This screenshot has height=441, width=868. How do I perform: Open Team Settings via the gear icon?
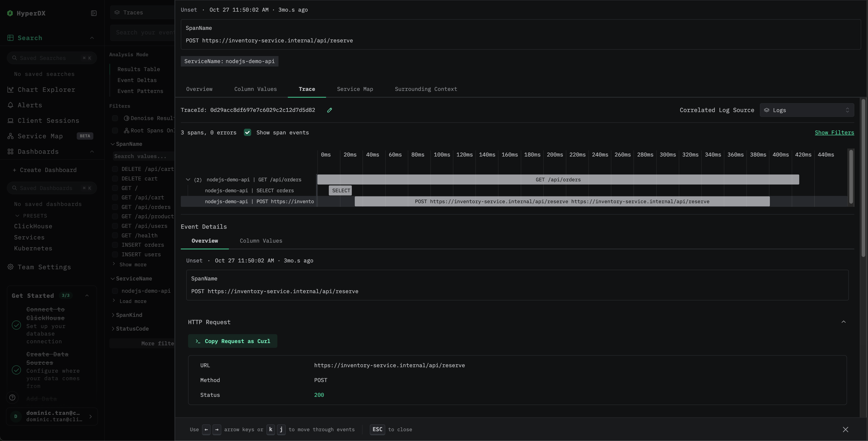(10, 267)
